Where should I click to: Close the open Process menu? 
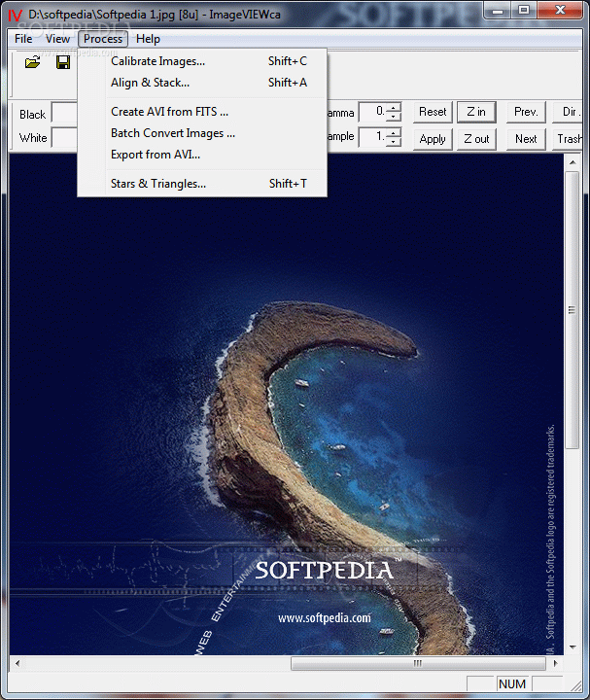(103, 39)
